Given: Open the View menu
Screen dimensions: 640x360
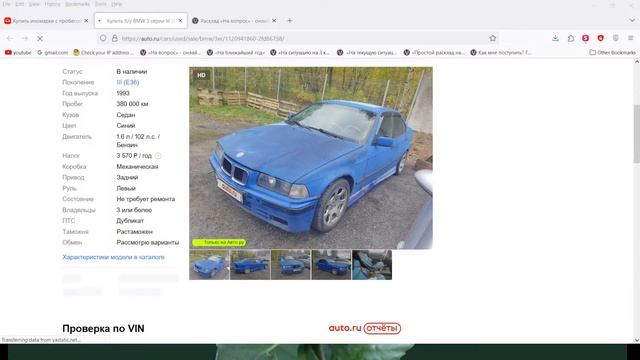Looking at the screenshot, I should 34,4.
